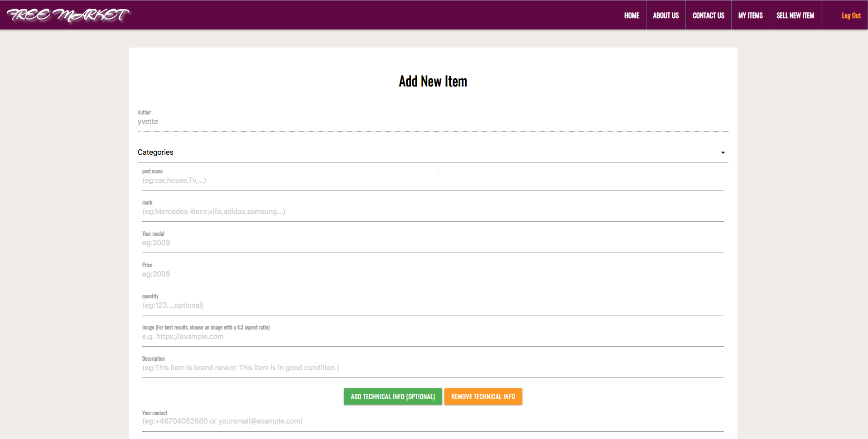This screenshot has width=868, height=439.
Task: Select the mark input field
Action: click(433, 212)
